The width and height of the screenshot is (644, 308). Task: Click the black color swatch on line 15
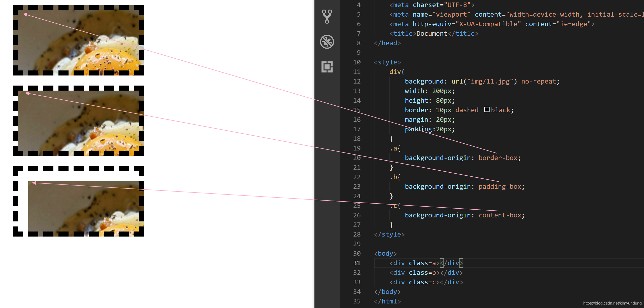point(487,110)
